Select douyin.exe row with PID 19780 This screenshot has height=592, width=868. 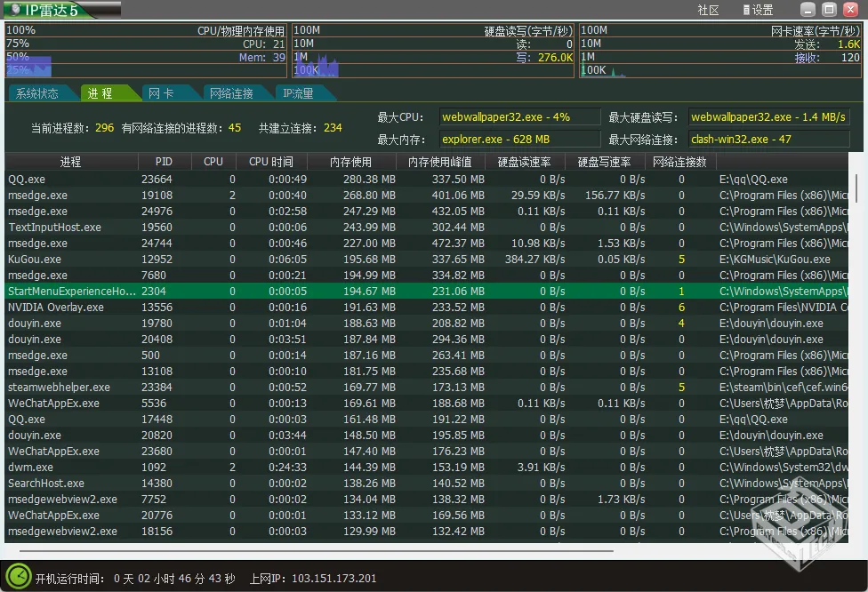click(x=426, y=323)
